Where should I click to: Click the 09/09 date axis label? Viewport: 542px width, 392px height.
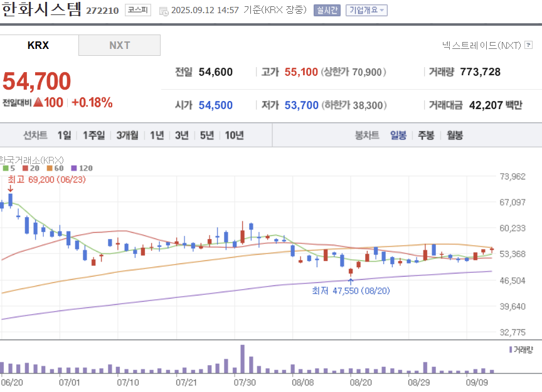477,383
